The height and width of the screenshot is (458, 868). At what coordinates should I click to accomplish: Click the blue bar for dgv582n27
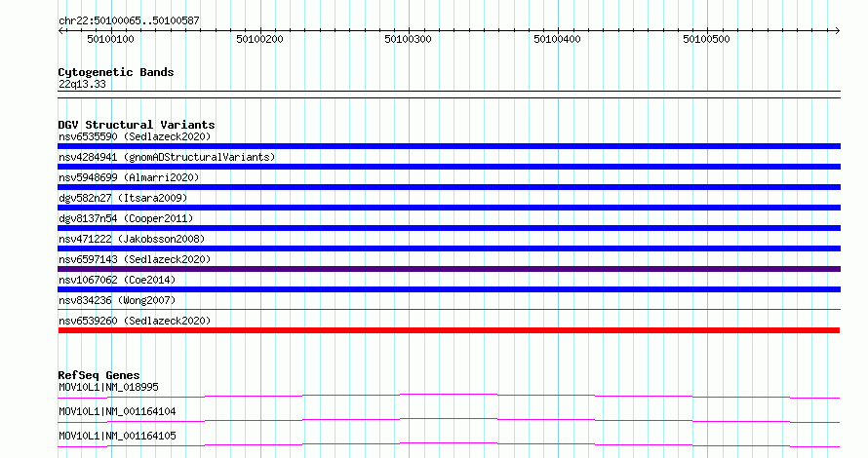click(x=449, y=208)
